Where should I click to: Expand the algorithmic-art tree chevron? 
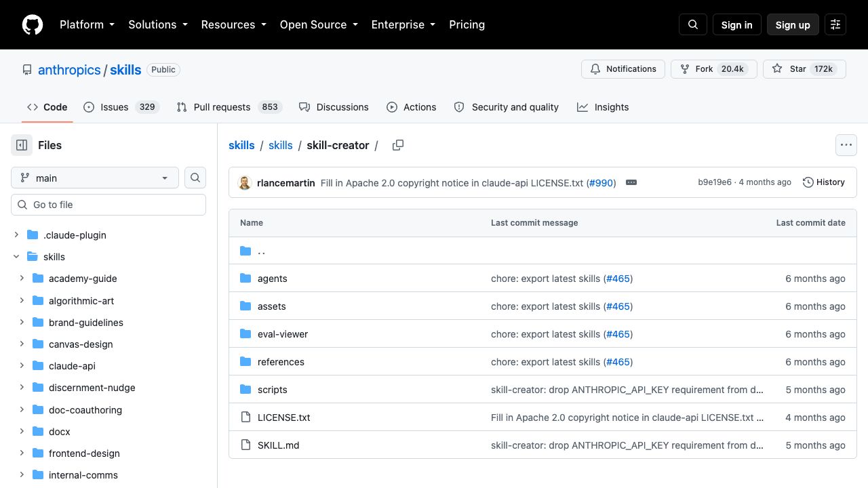(x=22, y=300)
